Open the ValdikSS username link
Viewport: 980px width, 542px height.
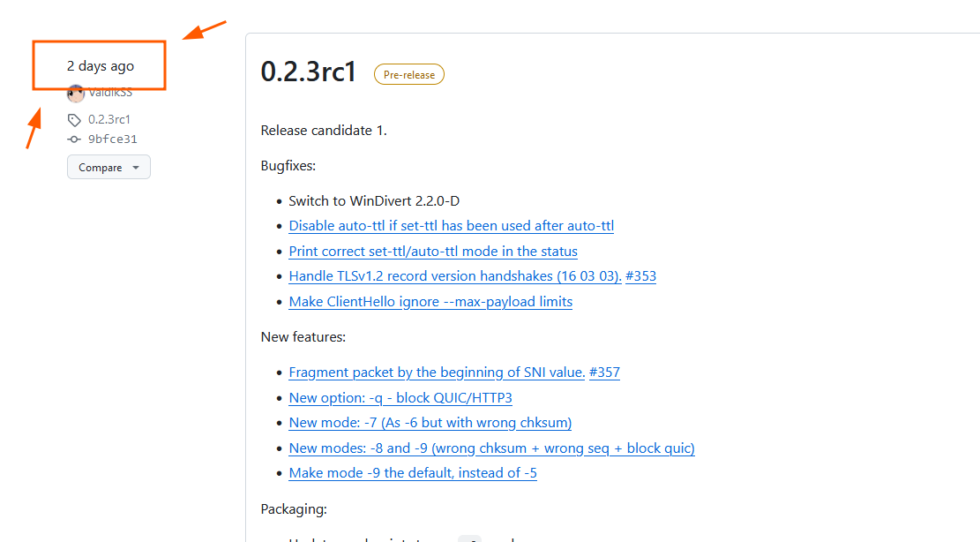[110, 93]
